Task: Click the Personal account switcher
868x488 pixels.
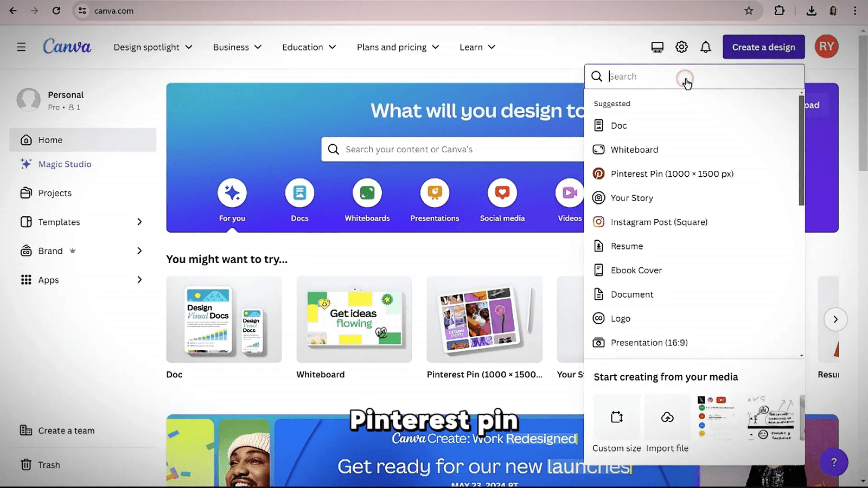Action: point(83,100)
